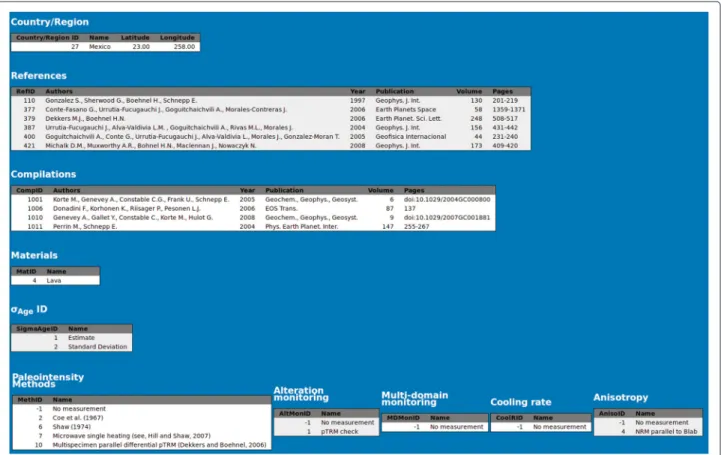
Task: Select the Lava material row
Action: [x=55, y=280]
